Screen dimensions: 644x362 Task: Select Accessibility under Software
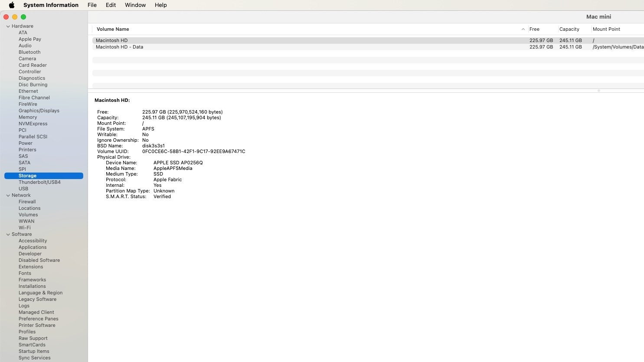(33, 241)
